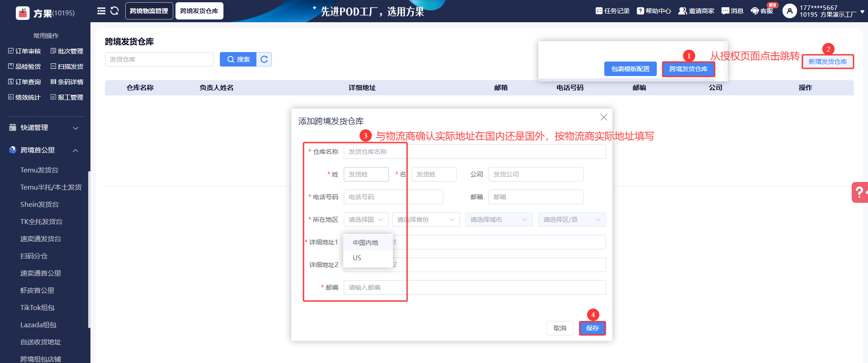Screen dimensions: 868x363
Task: Collapse the 跨境首公里 sidebar section
Action: [76, 150]
